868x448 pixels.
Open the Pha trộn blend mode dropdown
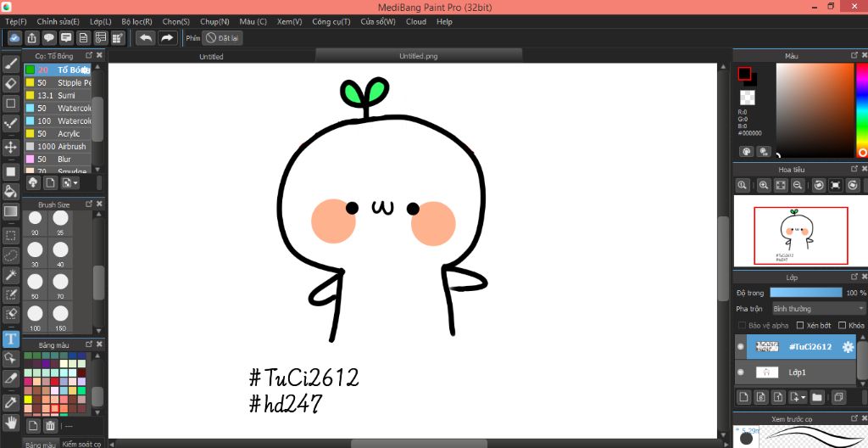(x=818, y=309)
